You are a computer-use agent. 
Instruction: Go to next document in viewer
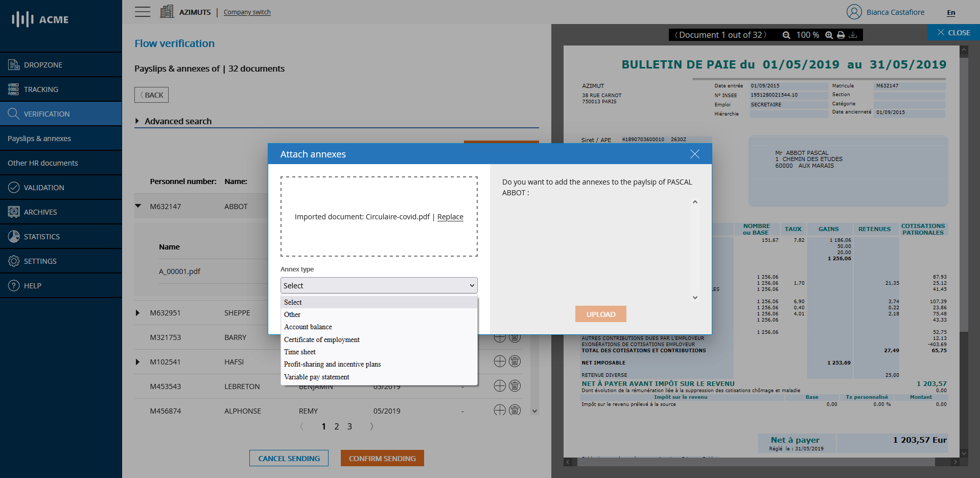click(x=765, y=35)
